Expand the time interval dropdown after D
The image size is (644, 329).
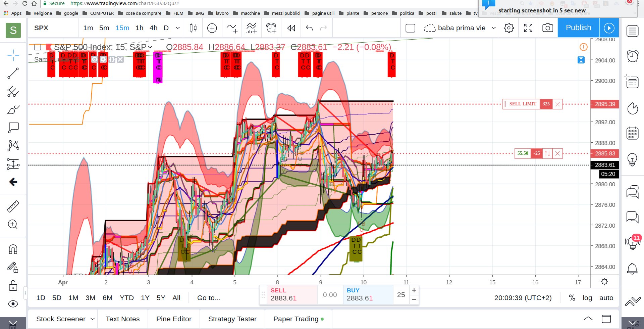pos(178,28)
